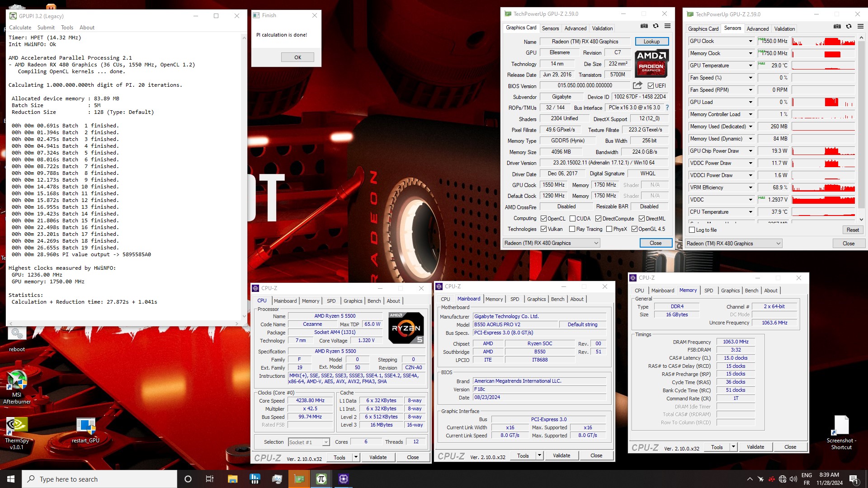Click Close in CPU-Z Mainboard window
This screenshot has width=868, height=488.
pos(596,455)
